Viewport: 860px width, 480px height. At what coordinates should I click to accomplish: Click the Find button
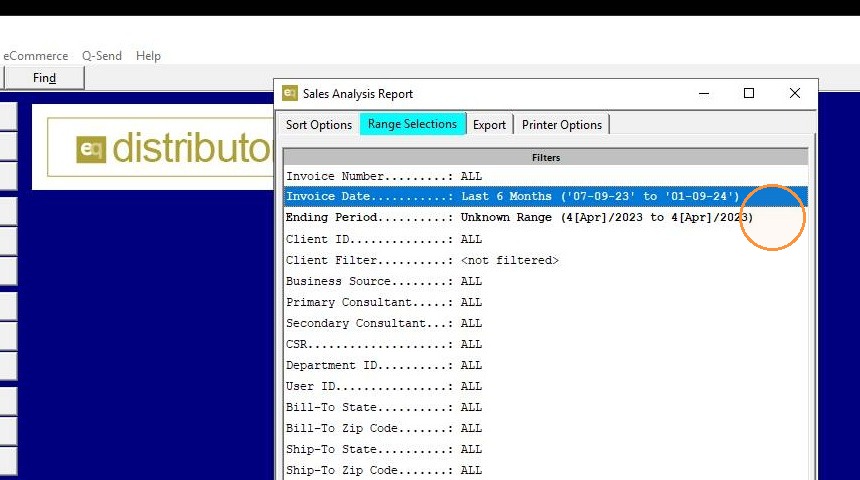pyautogui.click(x=44, y=78)
